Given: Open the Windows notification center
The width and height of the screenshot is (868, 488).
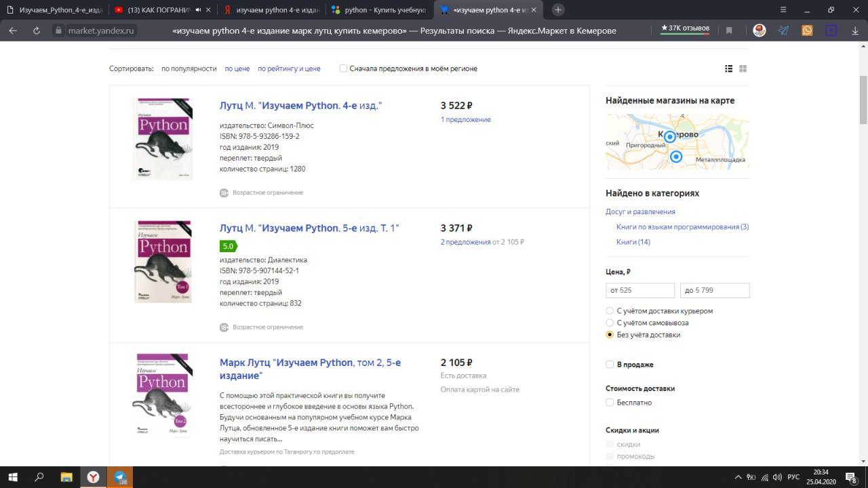Looking at the screenshot, I should coord(851,477).
